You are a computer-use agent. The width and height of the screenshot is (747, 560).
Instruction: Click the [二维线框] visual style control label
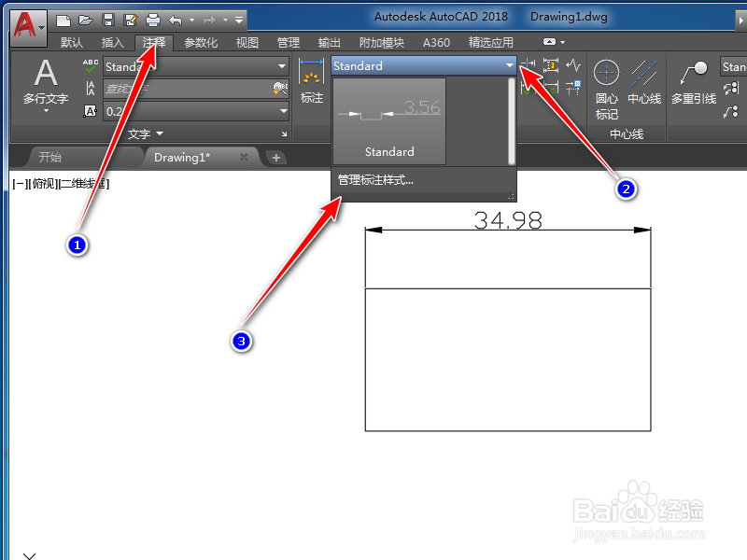83,184
